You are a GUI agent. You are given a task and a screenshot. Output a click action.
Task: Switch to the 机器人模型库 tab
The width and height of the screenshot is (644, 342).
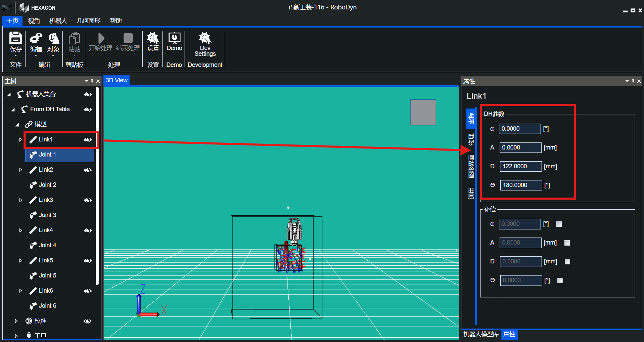coord(481,334)
